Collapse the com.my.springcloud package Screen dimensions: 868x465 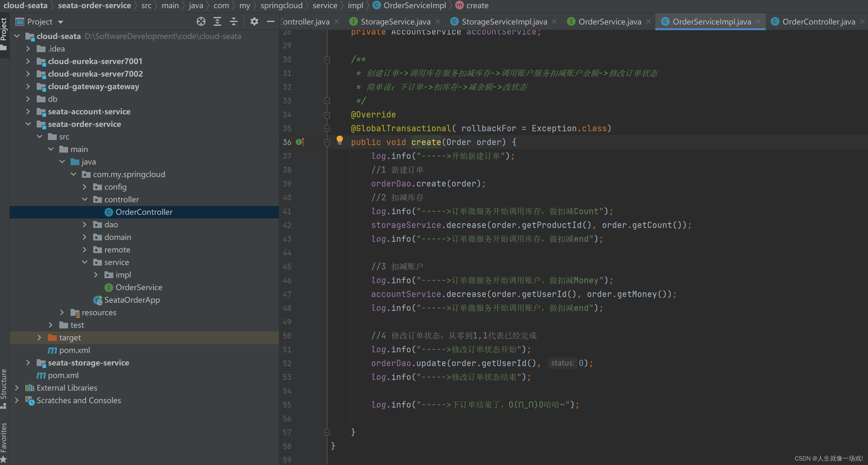[x=73, y=174]
